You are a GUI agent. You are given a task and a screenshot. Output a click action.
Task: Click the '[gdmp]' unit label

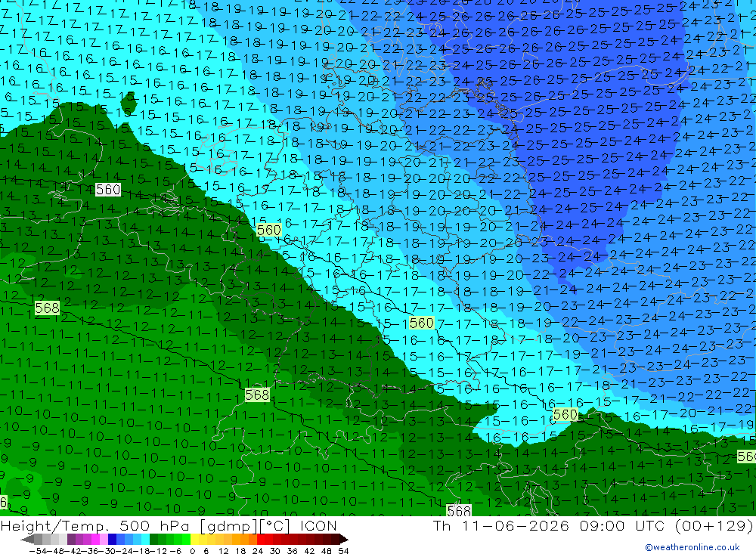click(x=228, y=526)
